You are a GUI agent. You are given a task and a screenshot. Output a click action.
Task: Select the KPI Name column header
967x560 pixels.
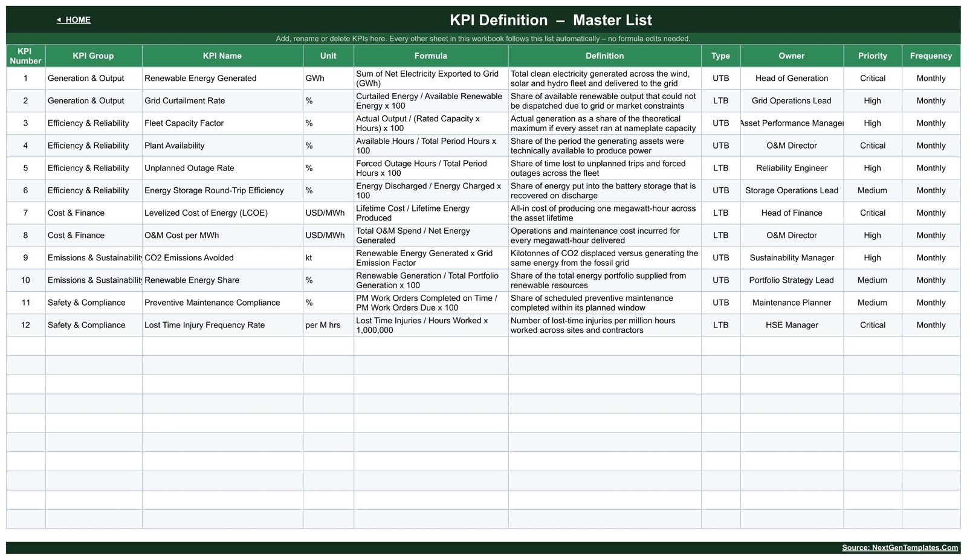tap(222, 56)
